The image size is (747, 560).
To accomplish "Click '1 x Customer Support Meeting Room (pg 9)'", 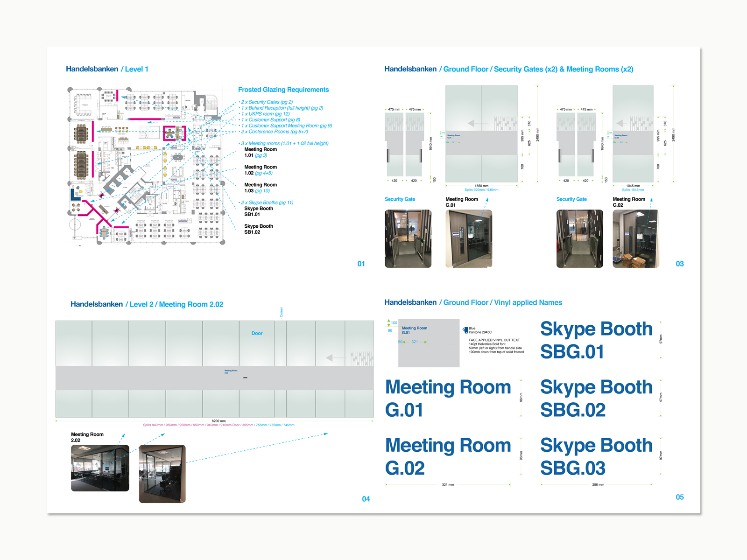I will click(286, 126).
